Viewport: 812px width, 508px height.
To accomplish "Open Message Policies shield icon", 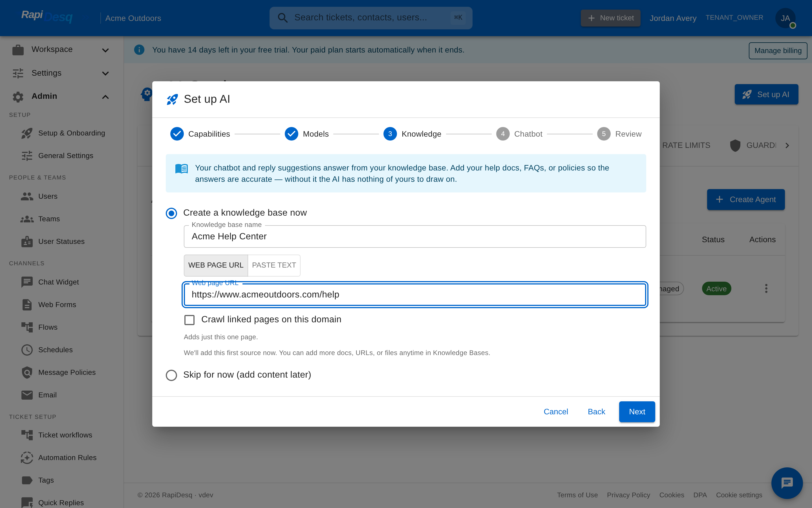I will coord(27,372).
